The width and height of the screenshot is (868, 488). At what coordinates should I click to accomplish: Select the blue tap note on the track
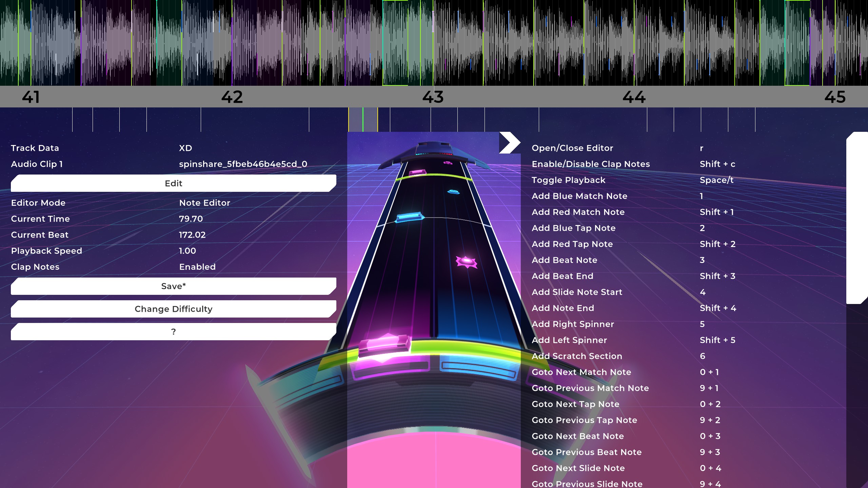tap(410, 217)
